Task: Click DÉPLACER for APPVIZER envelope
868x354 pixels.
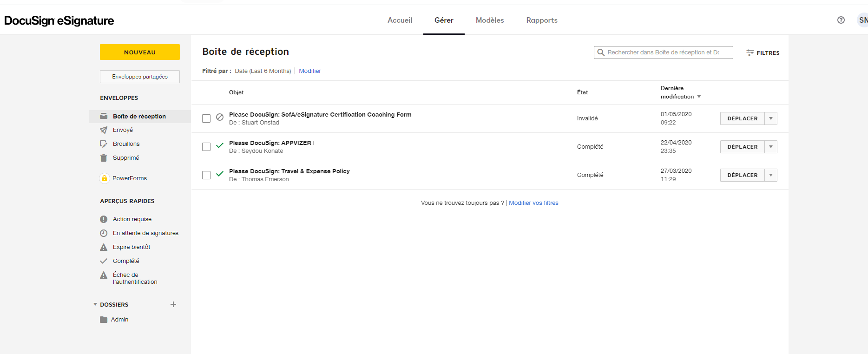Action: (x=742, y=147)
